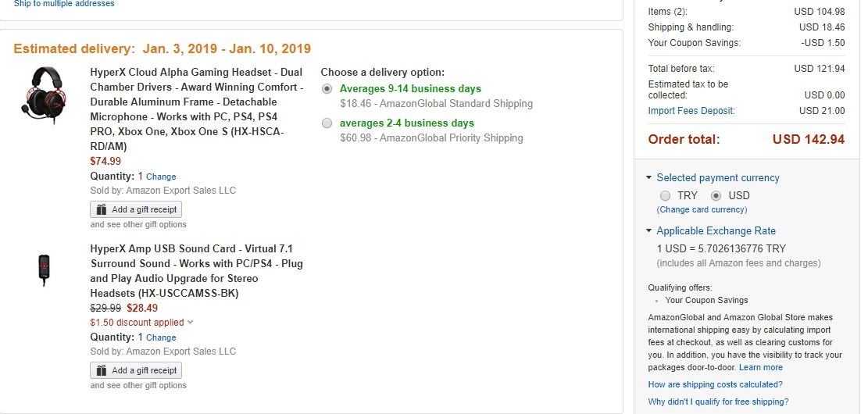Open How are shipping costs calculated link
868x414 pixels.
tap(715, 384)
